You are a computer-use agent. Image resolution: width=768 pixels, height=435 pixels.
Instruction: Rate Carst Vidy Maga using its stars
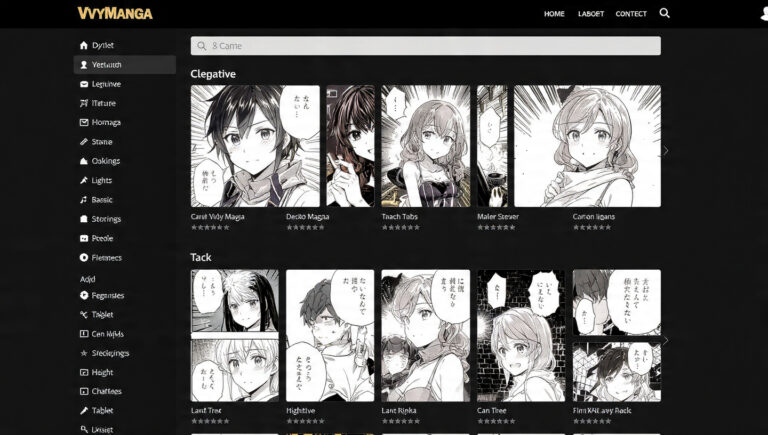pyautogui.click(x=210, y=227)
